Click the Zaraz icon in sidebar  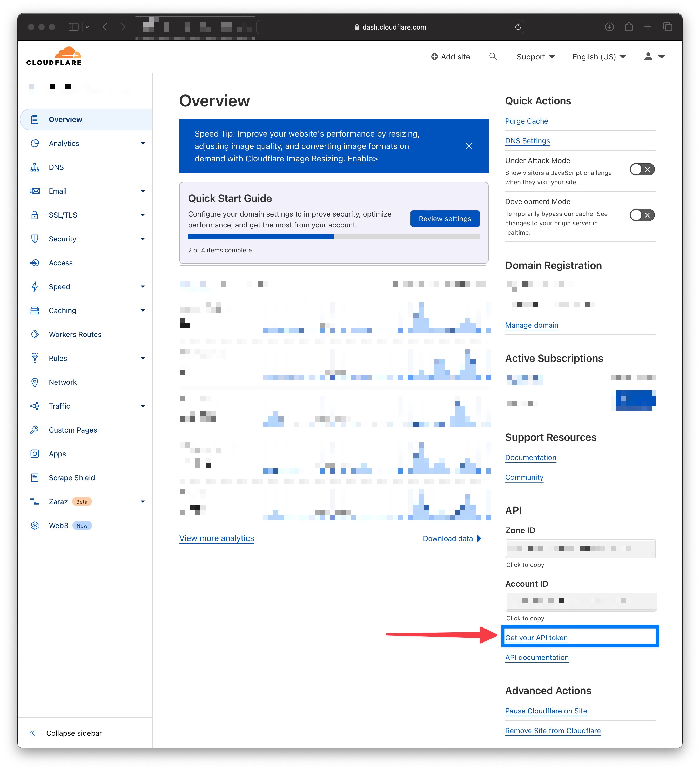point(35,502)
